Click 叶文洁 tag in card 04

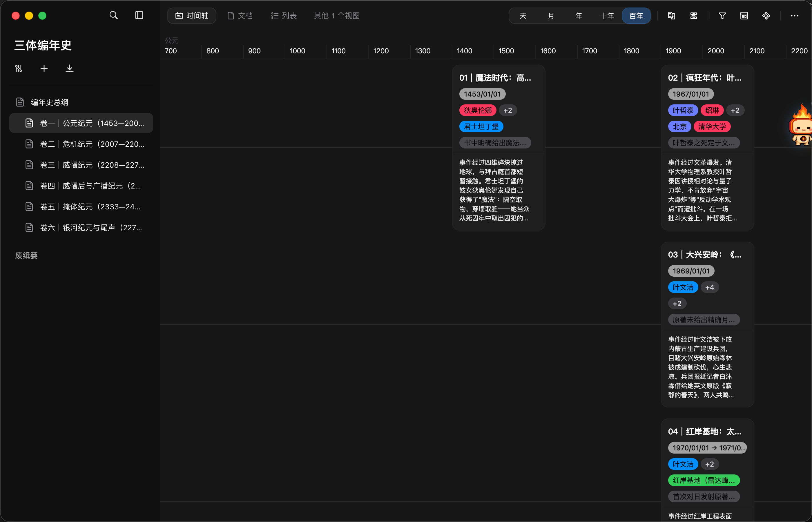click(x=683, y=464)
